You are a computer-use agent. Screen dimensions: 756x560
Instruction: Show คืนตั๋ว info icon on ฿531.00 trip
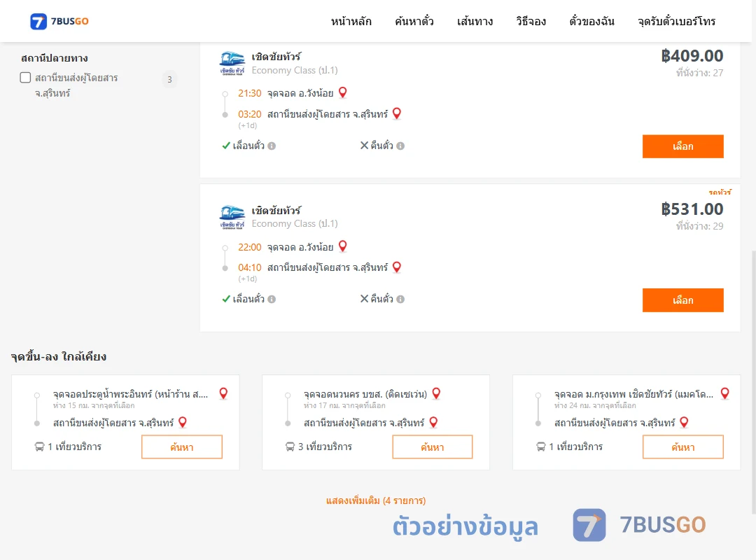click(x=400, y=299)
